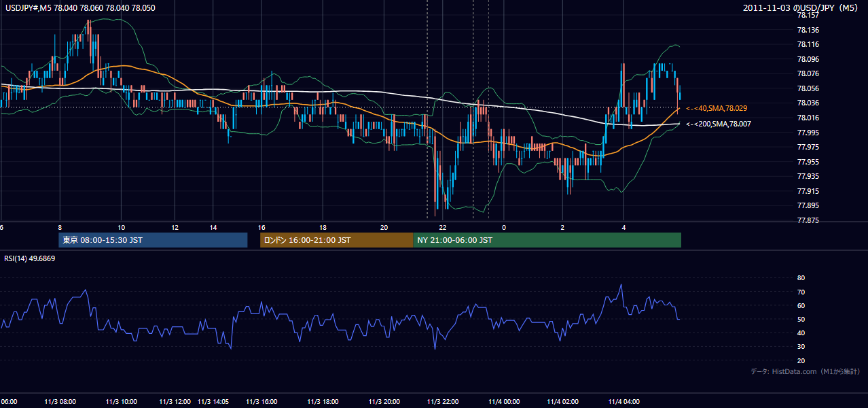Click the 40 SMA 78.029 orange label
Image resolution: width=868 pixels, height=408 pixels.
pyautogui.click(x=718, y=108)
